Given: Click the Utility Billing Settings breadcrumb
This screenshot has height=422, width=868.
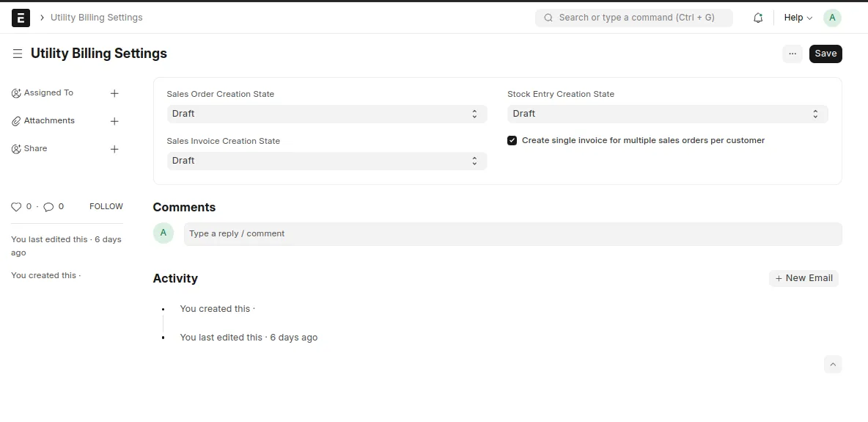Looking at the screenshot, I should 96,18.
